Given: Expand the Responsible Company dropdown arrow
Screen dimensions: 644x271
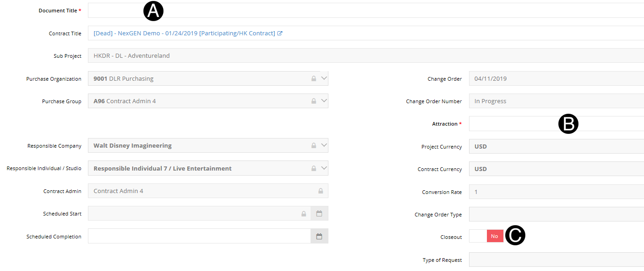Looking at the screenshot, I should (324, 145).
